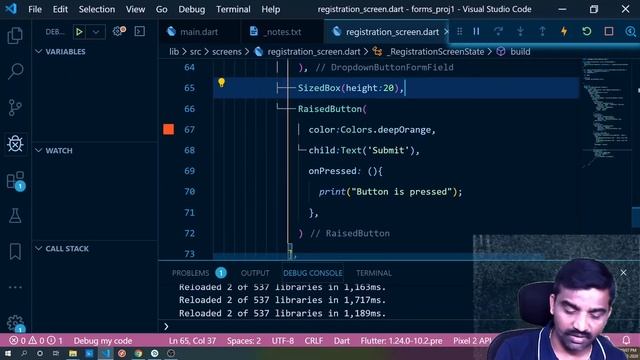Image resolution: width=640 pixels, height=360 pixels.
Task: Switch to _notes.txt editor tab
Action: (x=282, y=32)
